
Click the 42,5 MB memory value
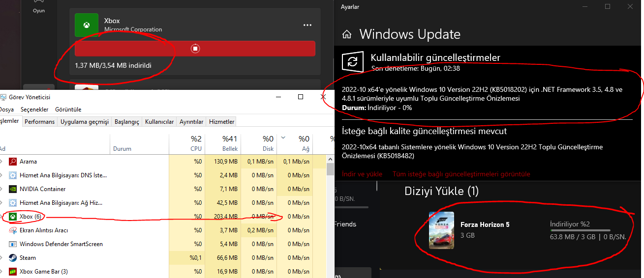(x=228, y=203)
